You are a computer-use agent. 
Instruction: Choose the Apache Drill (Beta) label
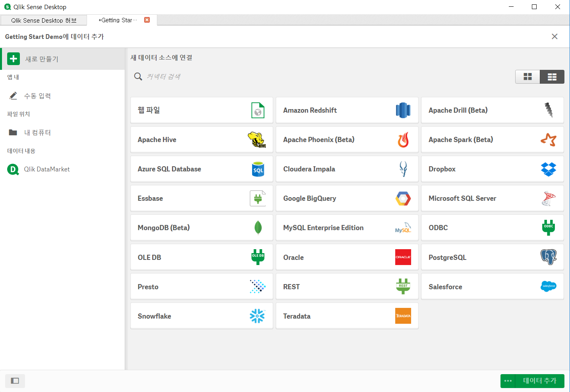(x=458, y=110)
